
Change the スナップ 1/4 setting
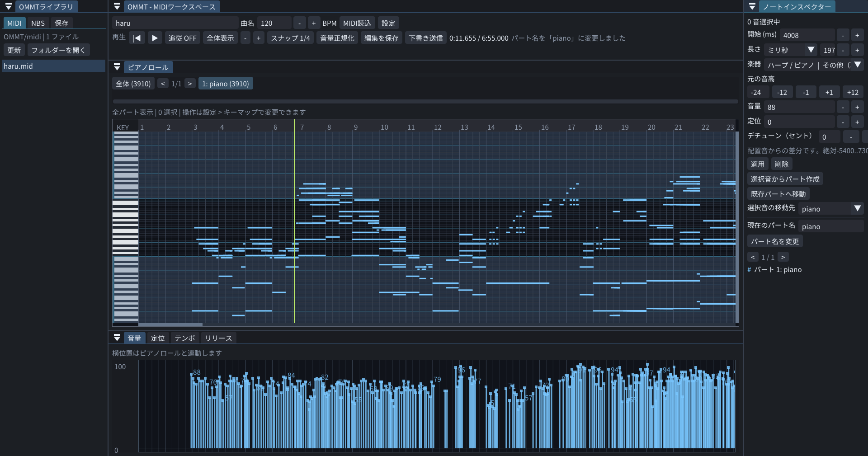coord(290,38)
